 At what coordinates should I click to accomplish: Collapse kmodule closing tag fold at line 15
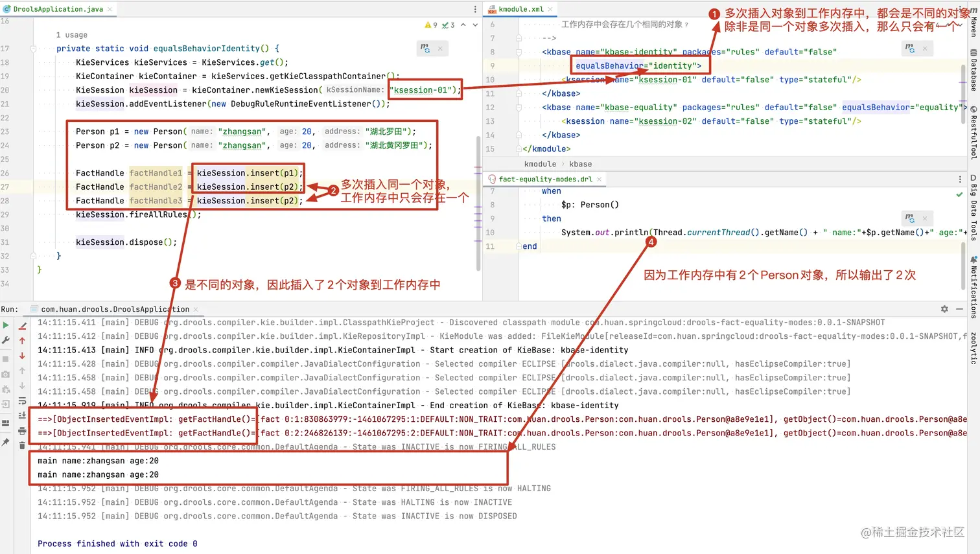(x=519, y=149)
